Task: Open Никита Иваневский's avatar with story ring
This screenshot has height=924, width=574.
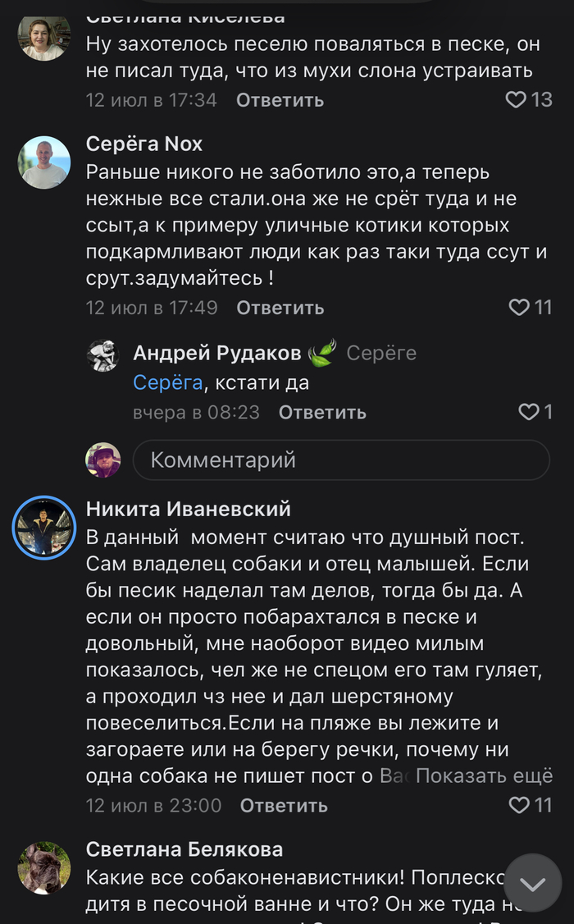Action: [x=44, y=528]
